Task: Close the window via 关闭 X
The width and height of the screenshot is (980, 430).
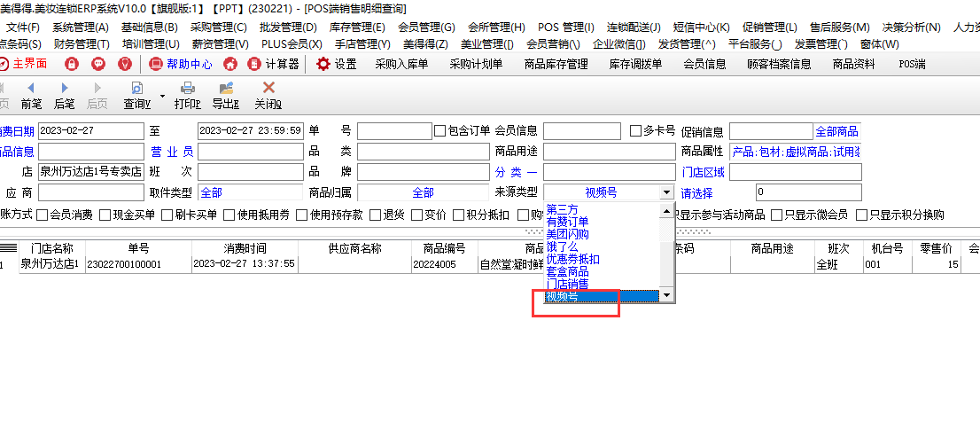Action: coord(268,97)
